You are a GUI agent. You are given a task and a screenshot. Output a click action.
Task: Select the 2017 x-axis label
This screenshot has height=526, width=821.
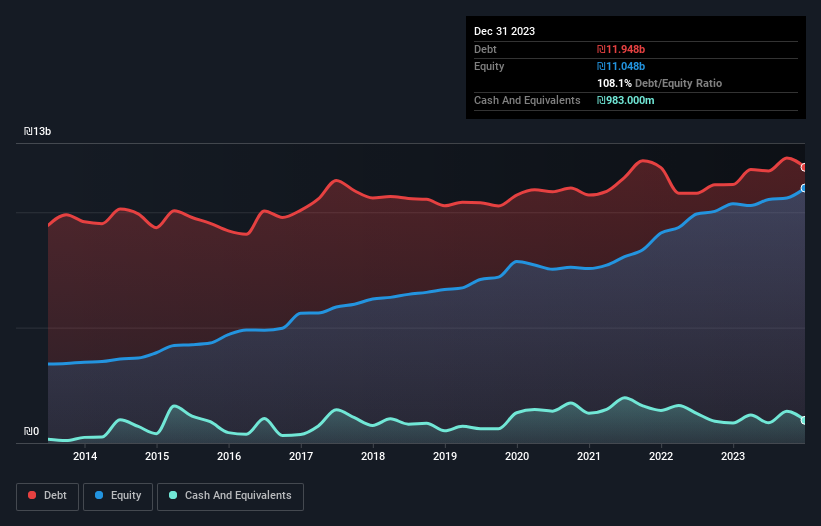tap(301, 456)
